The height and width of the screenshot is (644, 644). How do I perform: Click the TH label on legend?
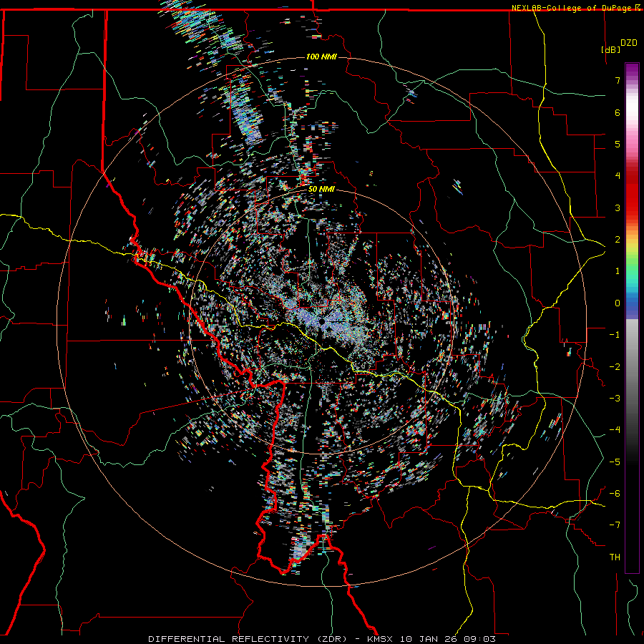(615, 557)
